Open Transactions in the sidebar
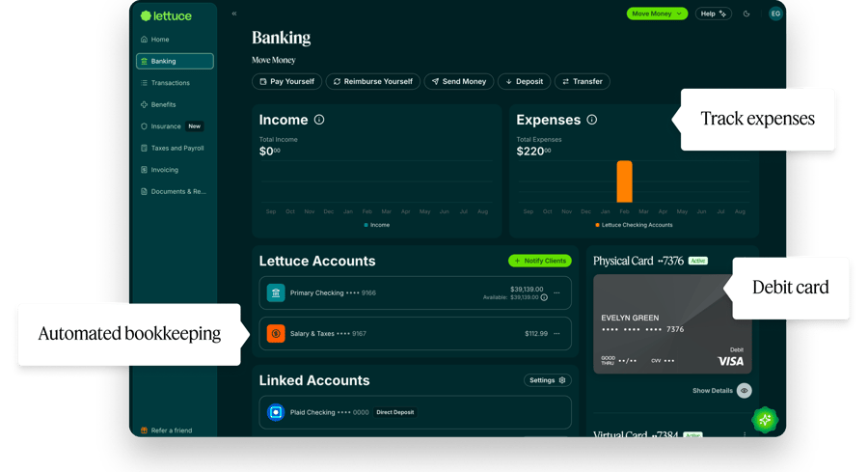Screen dimensions: 868x472 click(x=165, y=83)
